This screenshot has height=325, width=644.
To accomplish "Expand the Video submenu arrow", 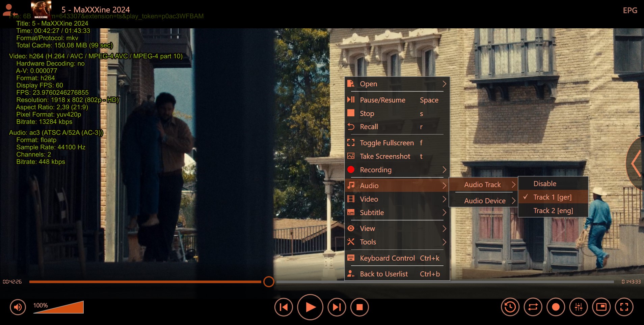I will [x=444, y=199].
